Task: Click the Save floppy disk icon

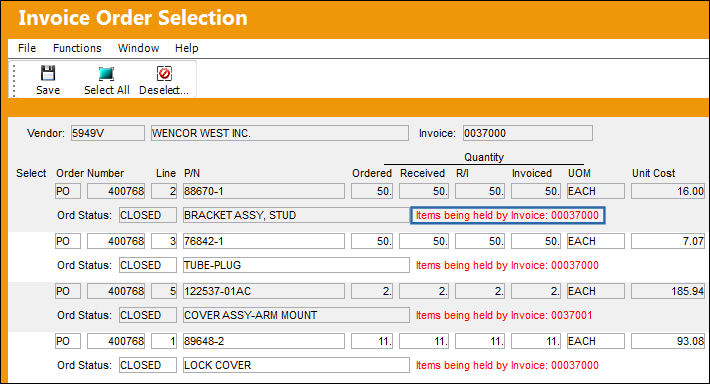Action: click(x=48, y=73)
